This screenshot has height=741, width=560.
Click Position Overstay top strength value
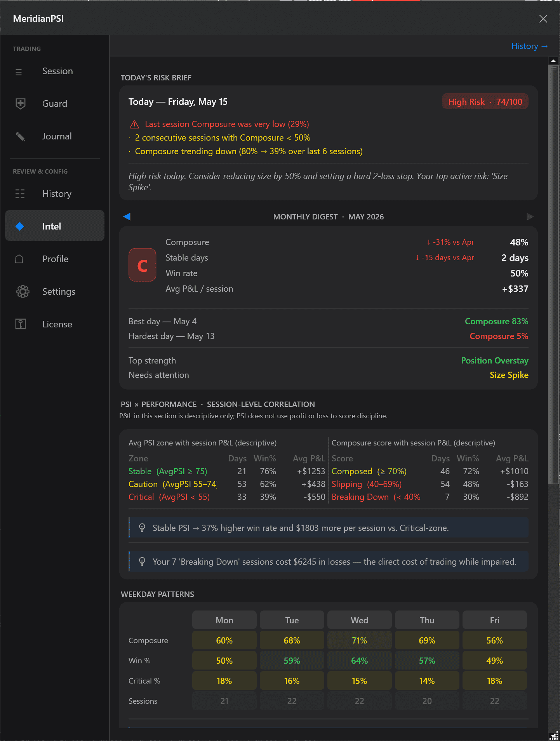495,360
